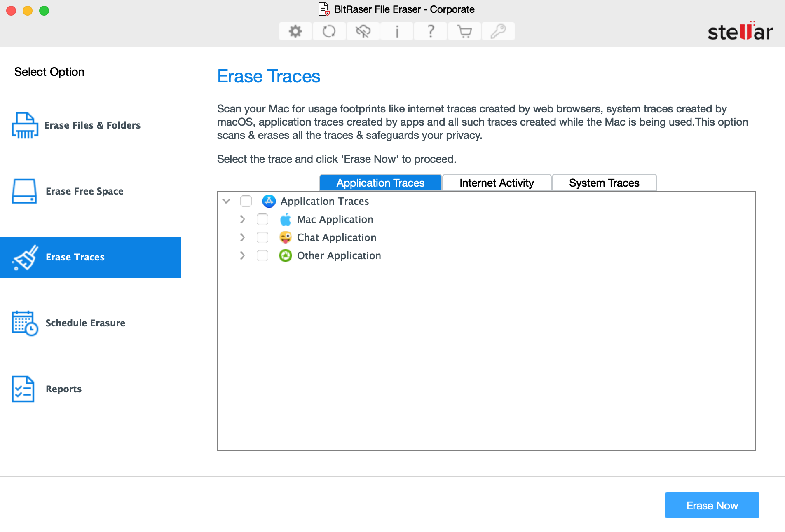Select the 'Chat Application' tree row text
Image resolution: width=785 pixels, height=532 pixels.
336,237
